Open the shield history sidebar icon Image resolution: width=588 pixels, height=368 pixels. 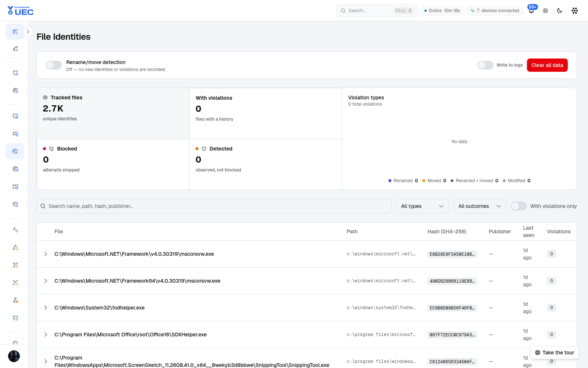[15, 318]
